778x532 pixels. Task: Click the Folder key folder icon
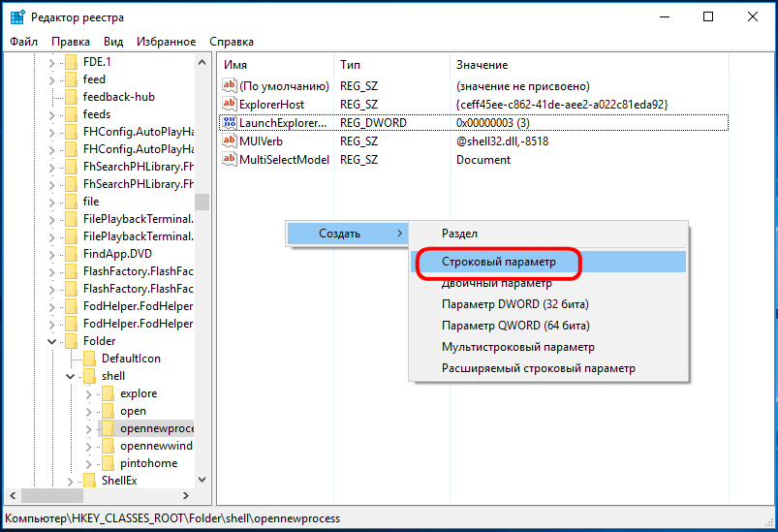click(72, 341)
